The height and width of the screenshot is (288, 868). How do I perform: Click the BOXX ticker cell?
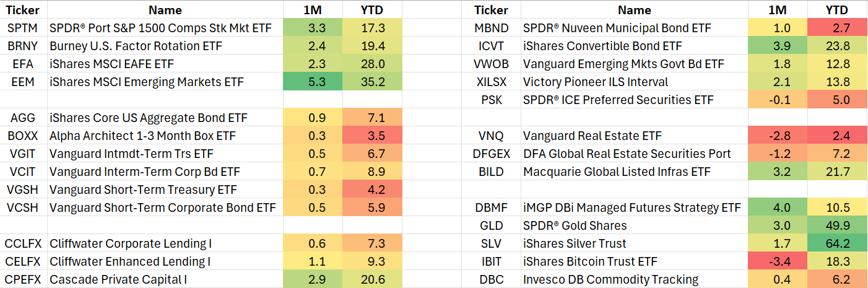coord(24,136)
